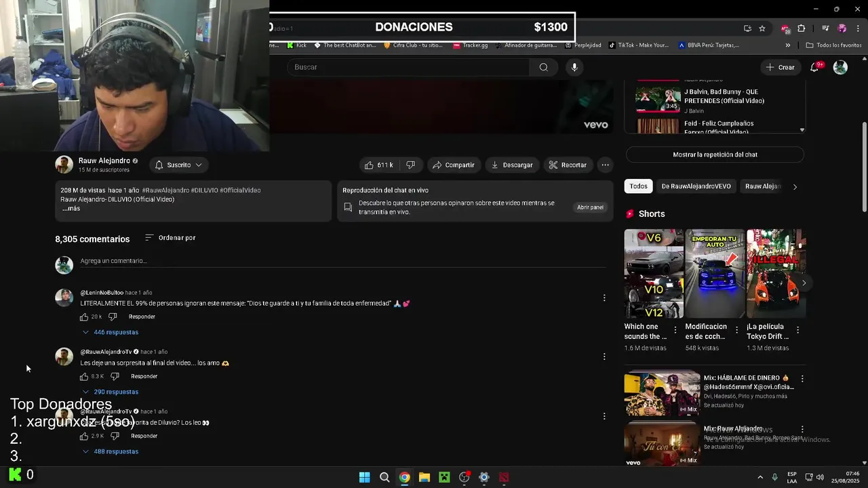Expand video description with '...más'
The image size is (868, 488).
71,209
